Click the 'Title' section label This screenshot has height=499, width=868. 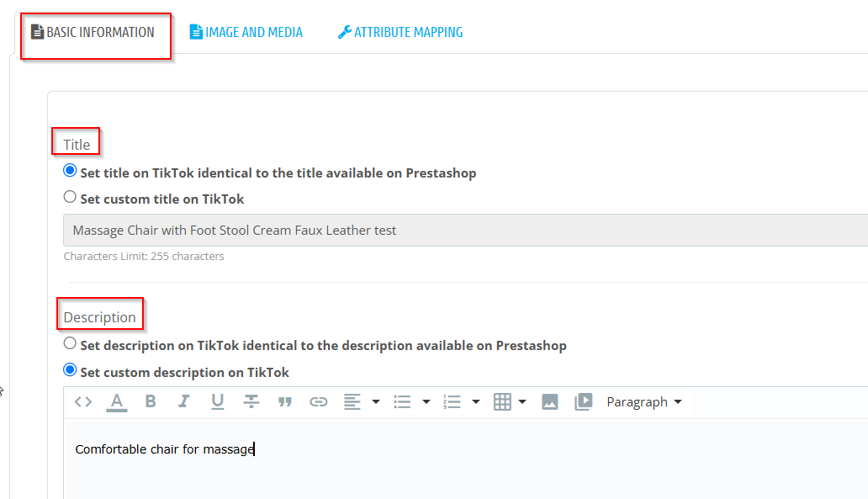coord(77,145)
